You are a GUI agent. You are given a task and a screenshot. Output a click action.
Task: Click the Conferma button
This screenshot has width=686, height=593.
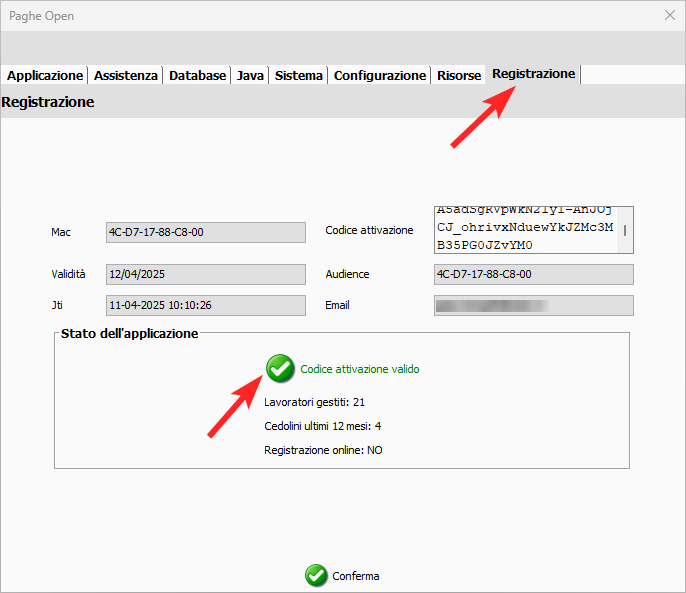342,575
